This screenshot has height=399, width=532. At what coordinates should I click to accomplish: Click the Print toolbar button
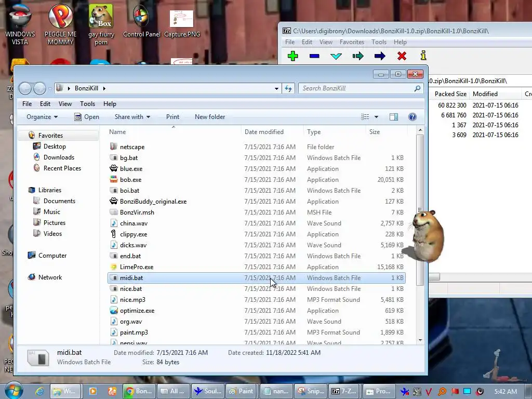coord(172,117)
